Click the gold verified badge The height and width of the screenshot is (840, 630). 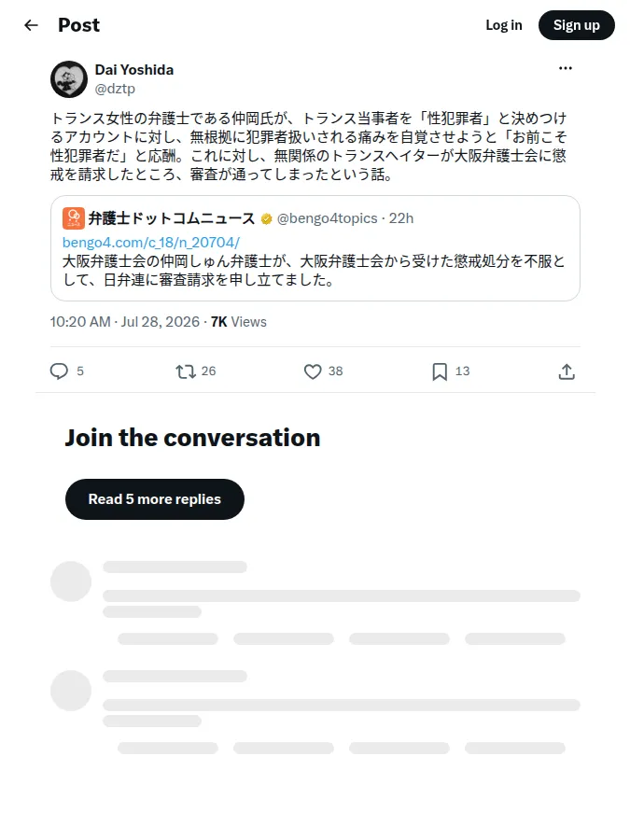(266, 218)
